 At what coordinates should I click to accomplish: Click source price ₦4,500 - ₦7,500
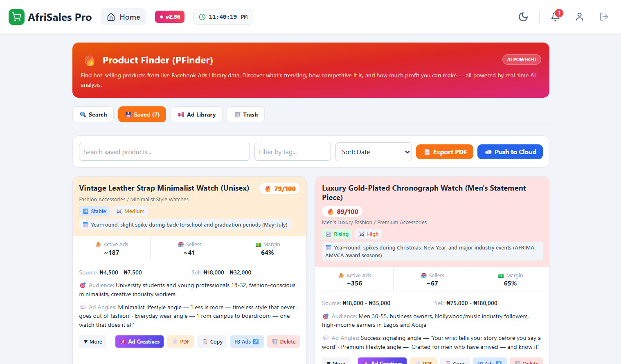(121, 272)
